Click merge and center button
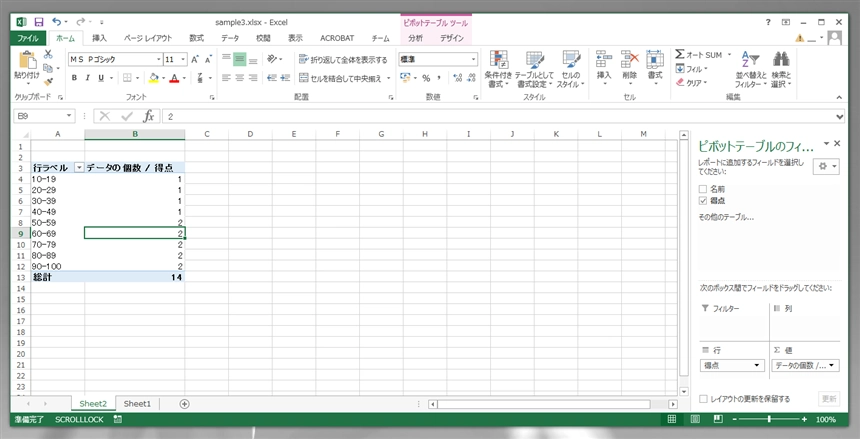 click(x=341, y=78)
